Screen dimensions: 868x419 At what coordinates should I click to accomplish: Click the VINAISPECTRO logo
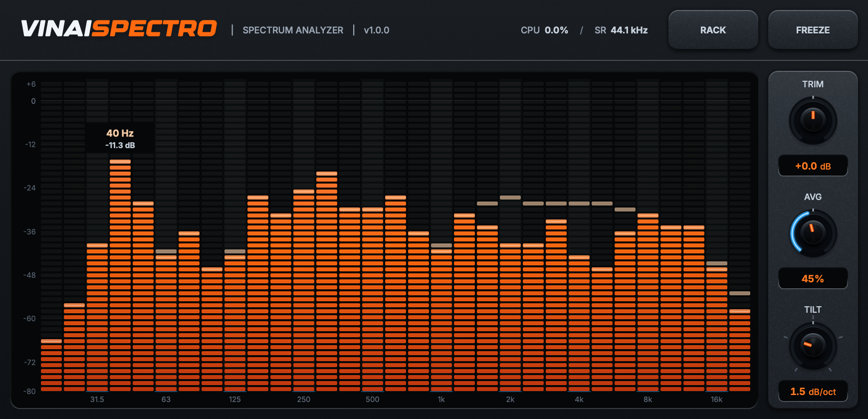click(119, 29)
